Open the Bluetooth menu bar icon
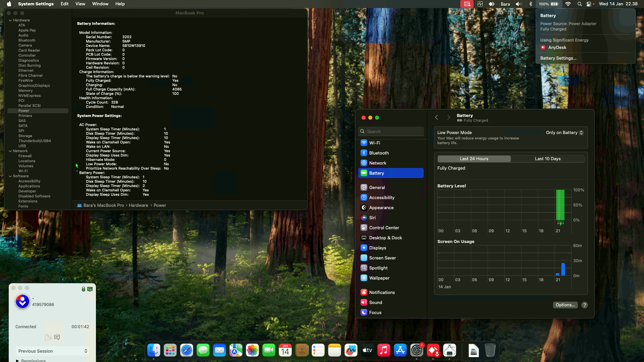 pos(531,4)
